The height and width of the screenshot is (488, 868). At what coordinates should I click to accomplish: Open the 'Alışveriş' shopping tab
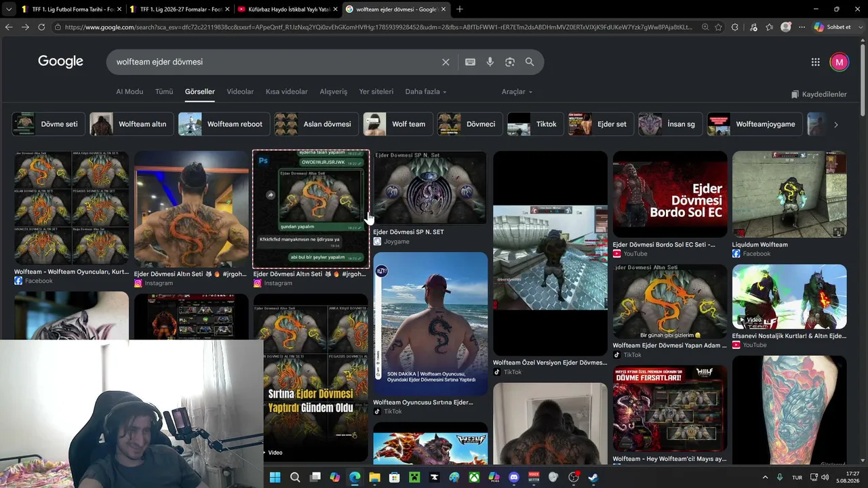click(x=333, y=91)
